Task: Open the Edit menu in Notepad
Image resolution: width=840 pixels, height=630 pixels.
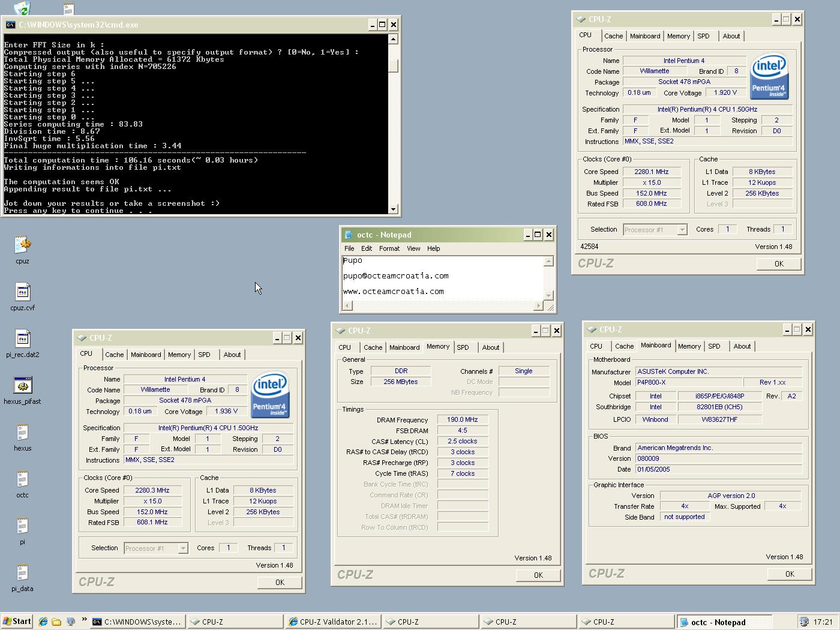Action: (367, 248)
